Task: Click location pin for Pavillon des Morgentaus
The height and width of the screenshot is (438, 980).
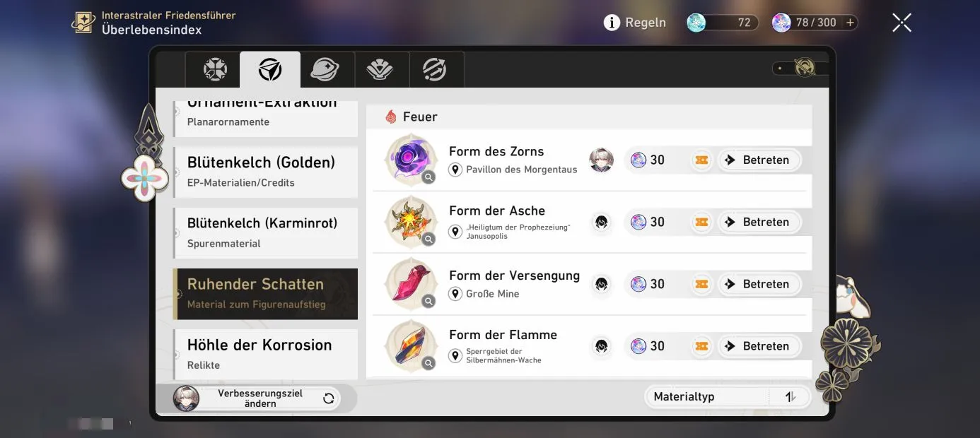Action: coord(455,170)
